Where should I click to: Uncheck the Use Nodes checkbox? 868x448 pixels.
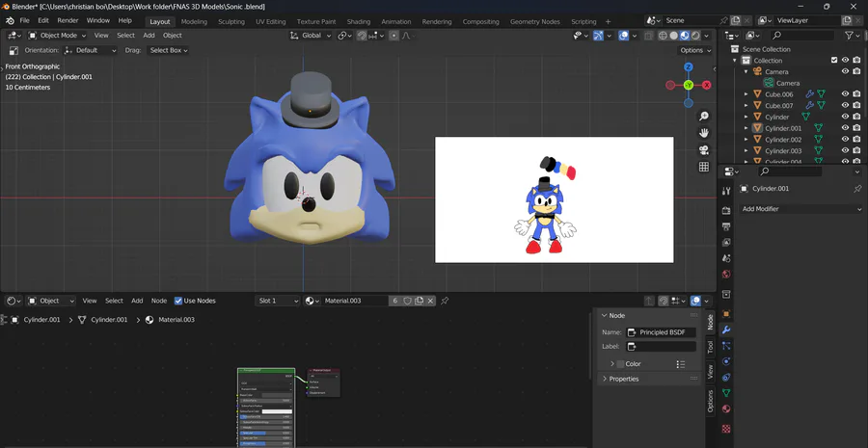point(178,301)
